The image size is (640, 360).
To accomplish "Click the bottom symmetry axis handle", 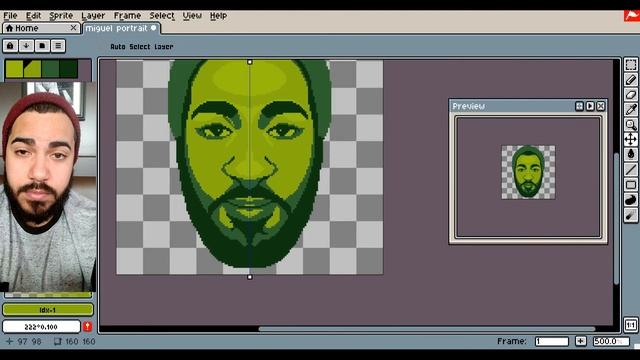I will pyautogui.click(x=250, y=277).
